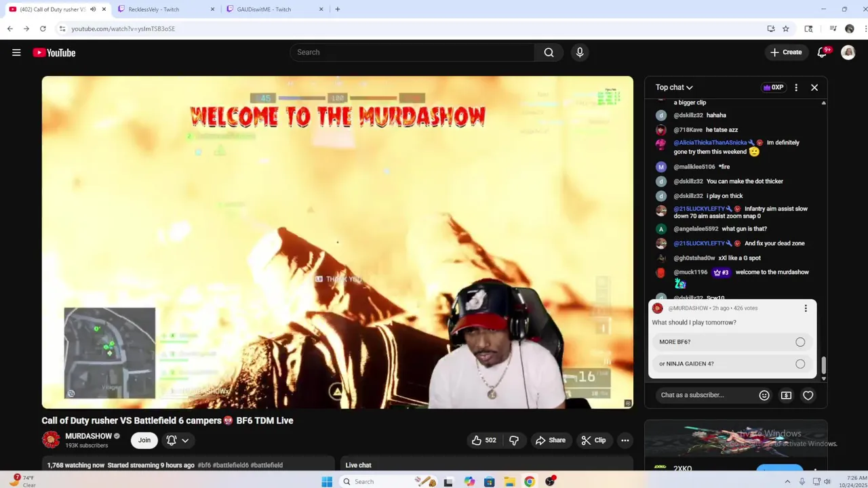The width and height of the screenshot is (868, 488).
Task: Click the Join membership button
Action: (144, 441)
